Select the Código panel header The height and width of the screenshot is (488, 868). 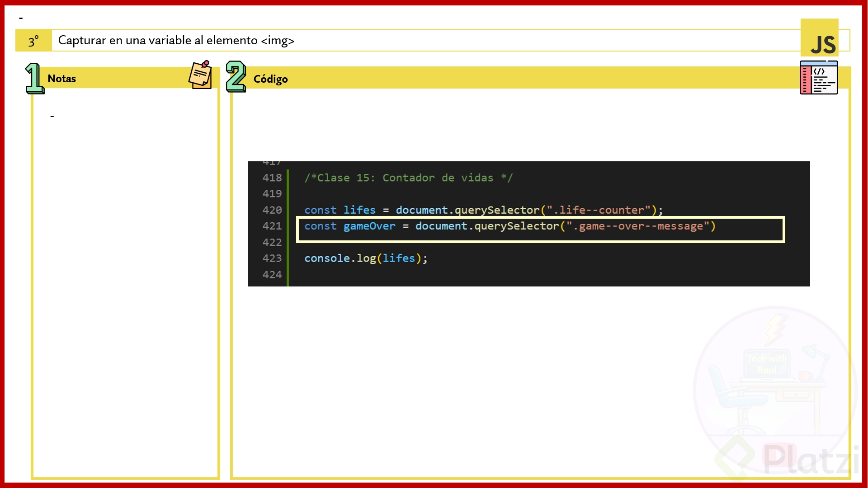click(540, 78)
